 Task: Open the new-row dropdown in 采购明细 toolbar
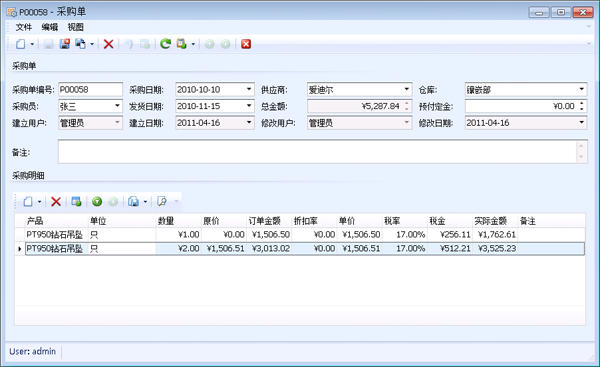39,202
